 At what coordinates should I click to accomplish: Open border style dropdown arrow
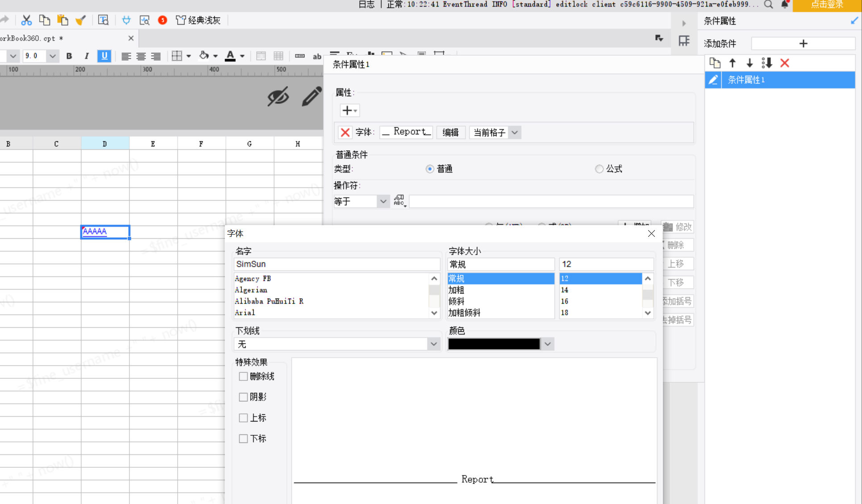click(x=189, y=56)
